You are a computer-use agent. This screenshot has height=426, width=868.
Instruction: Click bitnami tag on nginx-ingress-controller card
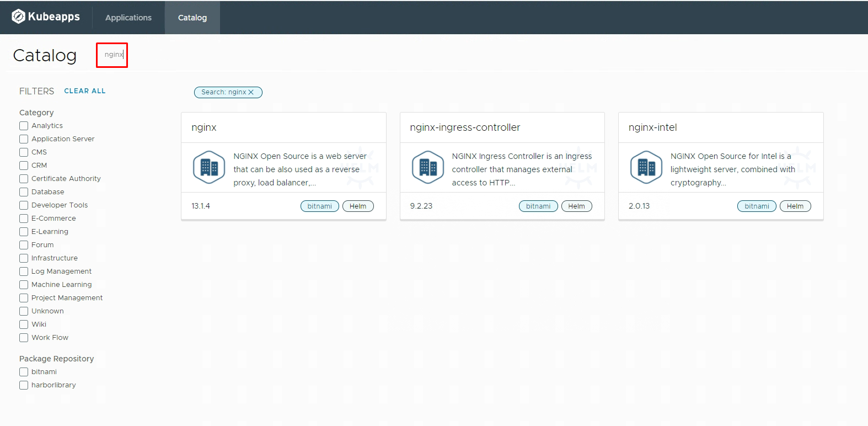(538, 206)
